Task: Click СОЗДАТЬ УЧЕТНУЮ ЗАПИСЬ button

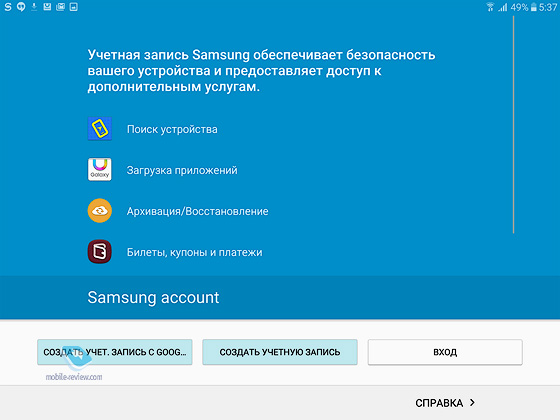Action: (280, 352)
